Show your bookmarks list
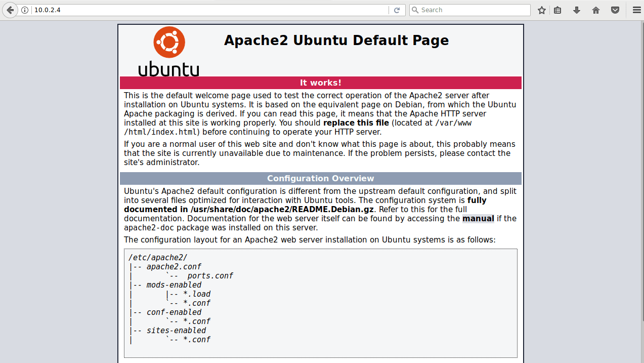 click(x=557, y=10)
